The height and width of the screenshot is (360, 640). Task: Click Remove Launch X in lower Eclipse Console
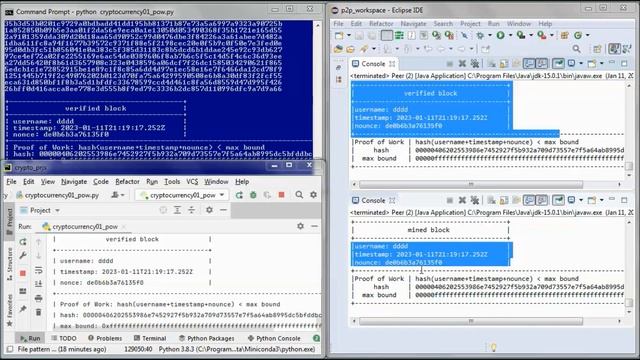point(462,200)
